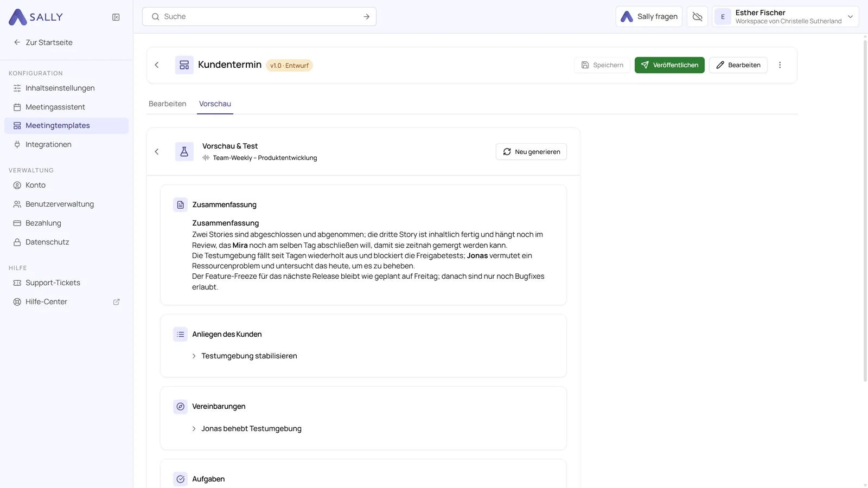
Task: Click the page vertical scrollbar
Action: [x=865, y=210]
